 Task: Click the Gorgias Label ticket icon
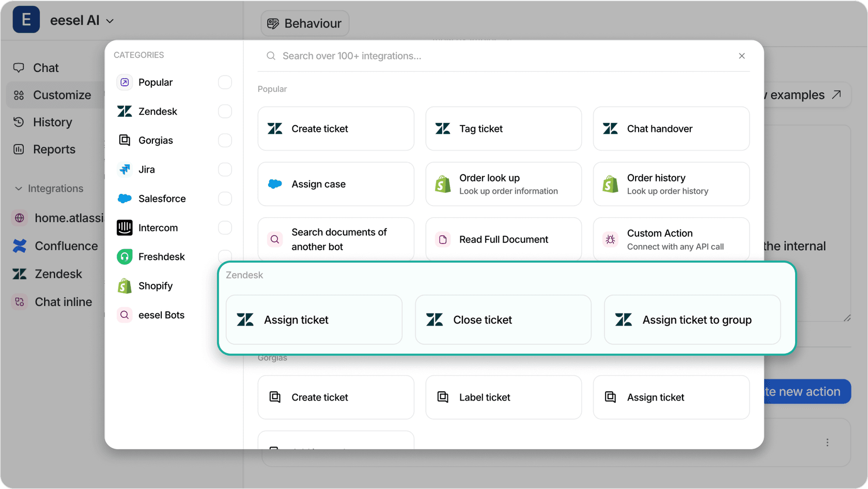443,397
